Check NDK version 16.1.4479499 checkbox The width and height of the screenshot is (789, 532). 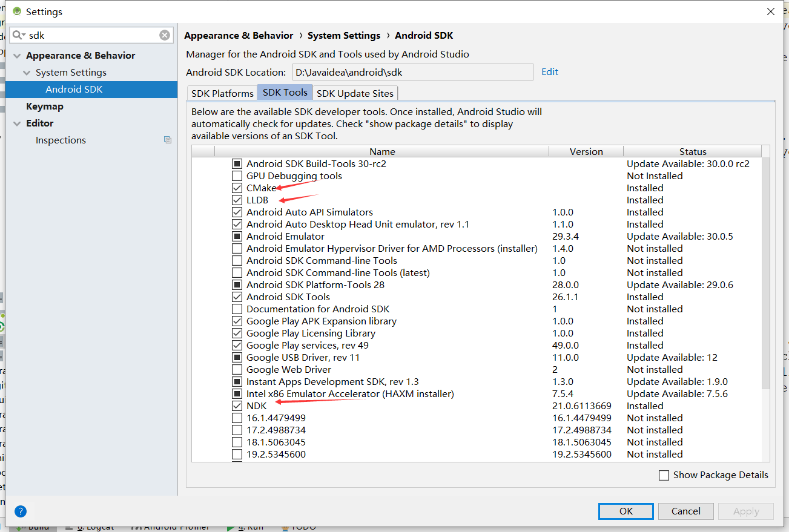tap(237, 418)
